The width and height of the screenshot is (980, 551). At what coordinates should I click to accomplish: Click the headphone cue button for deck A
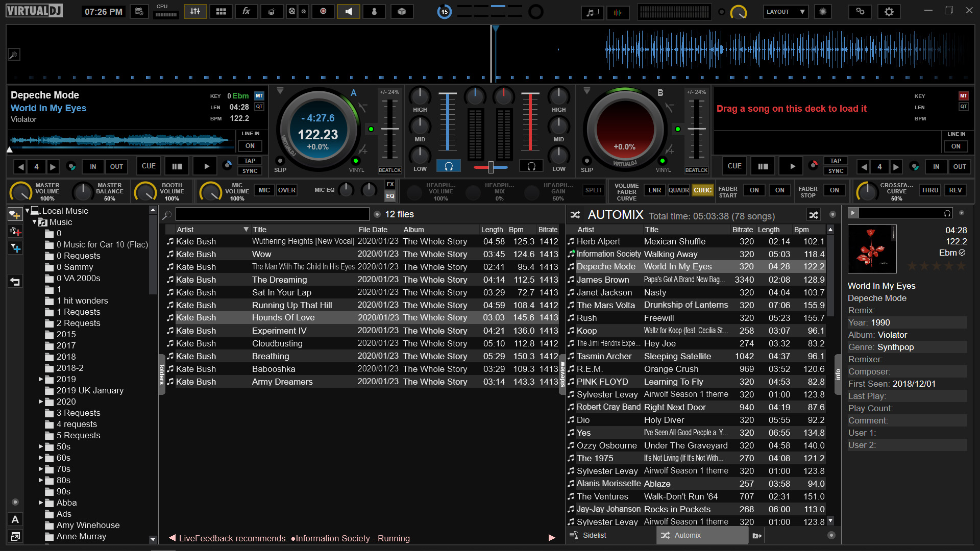pos(449,166)
